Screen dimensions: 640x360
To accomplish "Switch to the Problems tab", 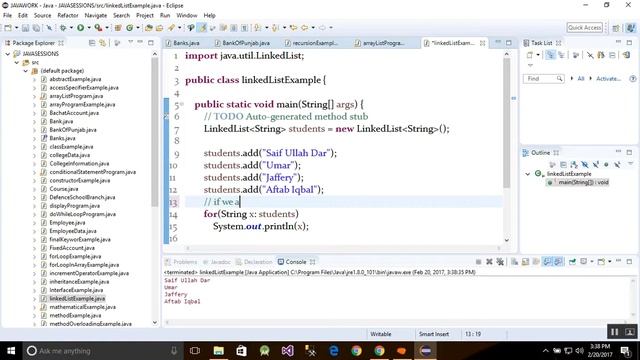I will (x=181, y=262).
